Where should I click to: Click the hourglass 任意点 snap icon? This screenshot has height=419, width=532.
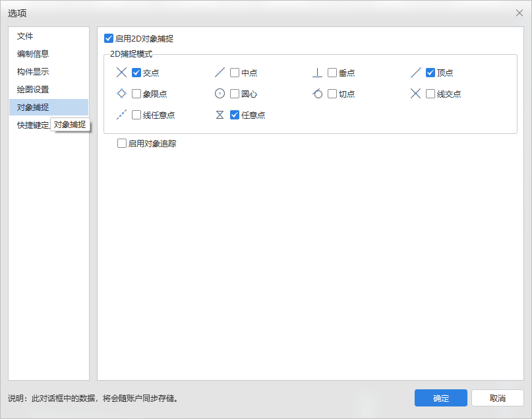pos(220,115)
